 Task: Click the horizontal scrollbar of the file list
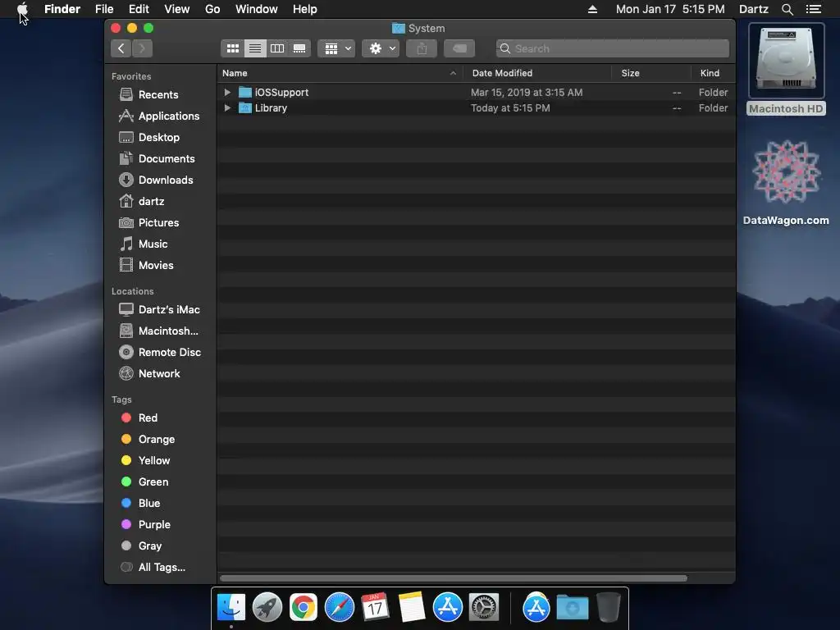click(453, 578)
